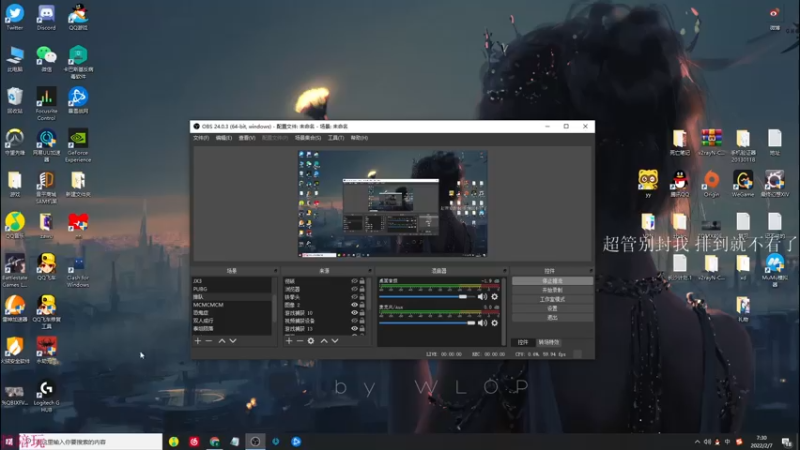Open the Discord desktop shortcut
Image resolution: width=800 pixels, height=450 pixels.
tap(46, 17)
